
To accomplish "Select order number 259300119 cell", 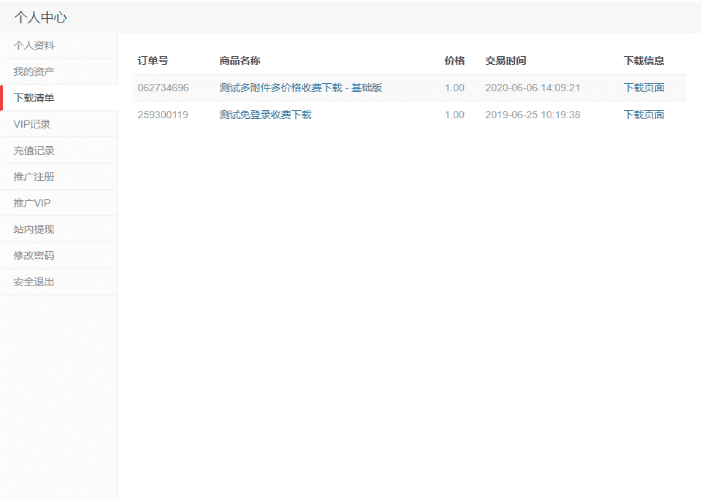I will (163, 115).
